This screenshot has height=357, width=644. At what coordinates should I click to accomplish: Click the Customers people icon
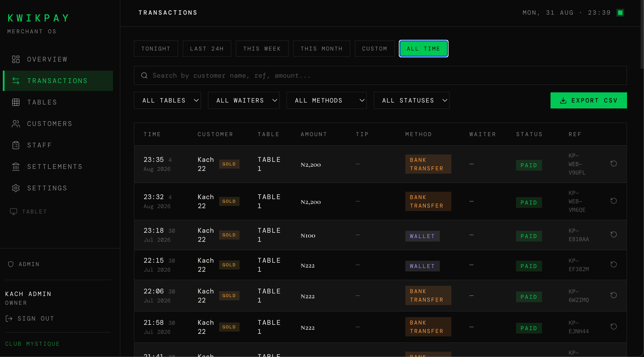[16, 124]
